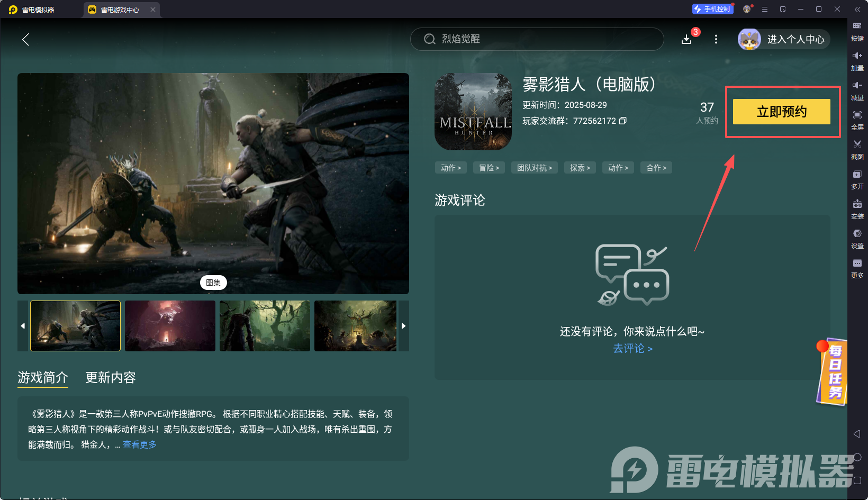
Task: Enter fullscreen with 全屏 icon
Action: click(x=857, y=121)
